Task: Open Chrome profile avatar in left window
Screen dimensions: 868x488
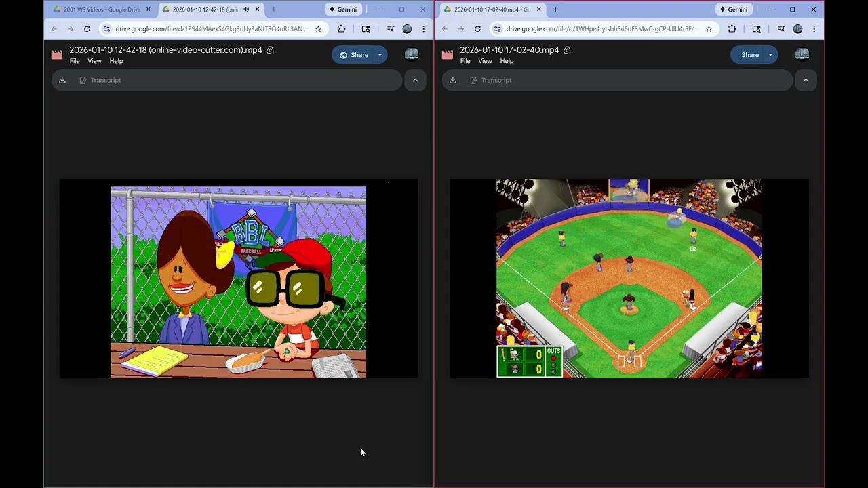Action: tap(407, 29)
